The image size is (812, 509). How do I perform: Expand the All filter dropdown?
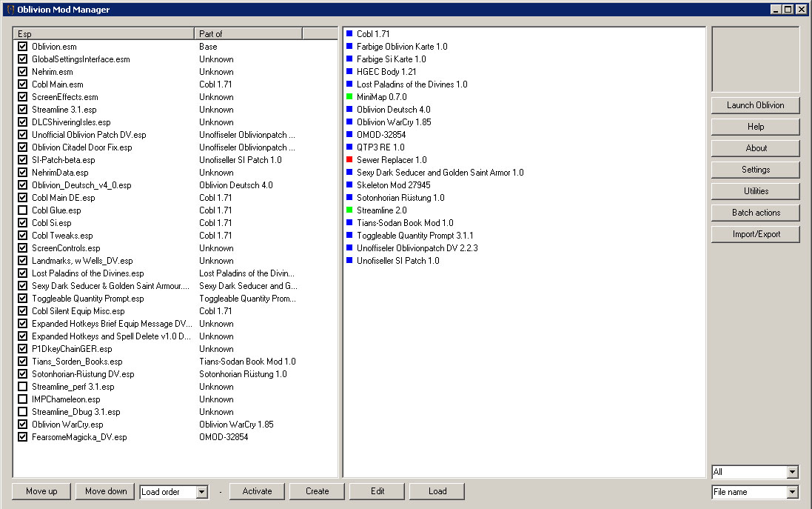793,473
